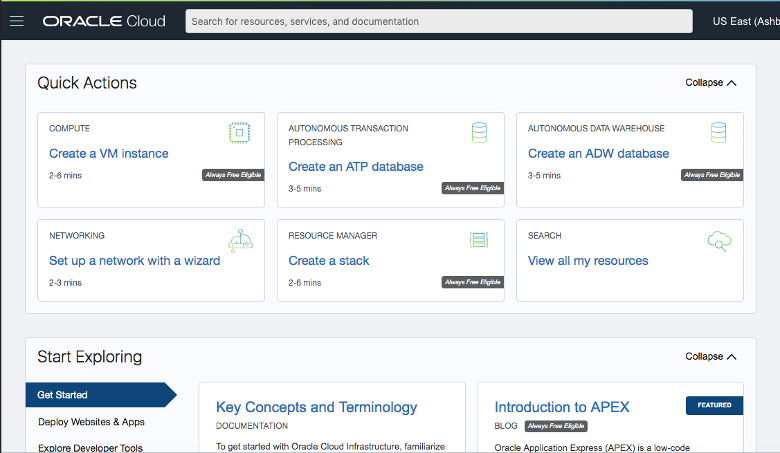Click Always Free Eligible badge on Compute card
The image size is (780, 453).
(233, 175)
